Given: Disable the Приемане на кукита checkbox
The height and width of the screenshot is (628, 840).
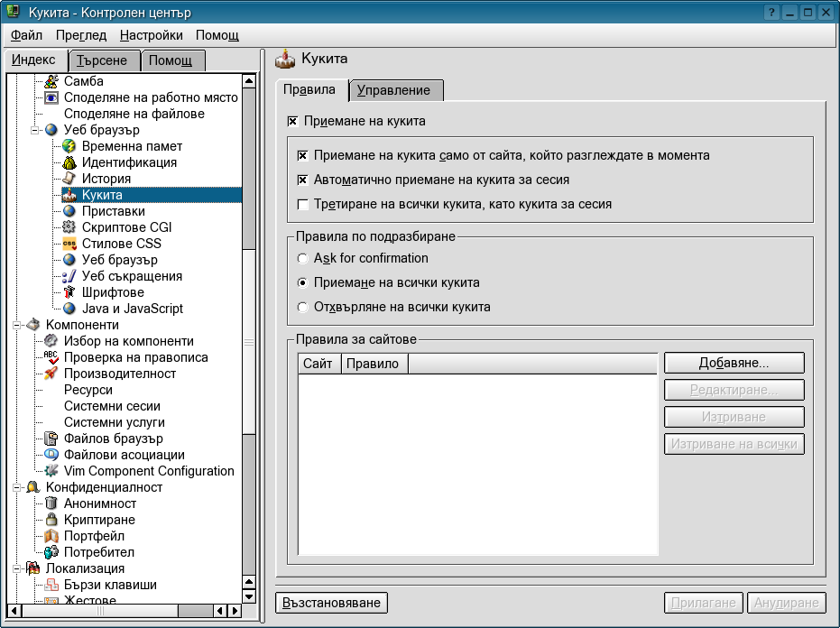Looking at the screenshot, I should pyautogui.click(x=292, y=121).
